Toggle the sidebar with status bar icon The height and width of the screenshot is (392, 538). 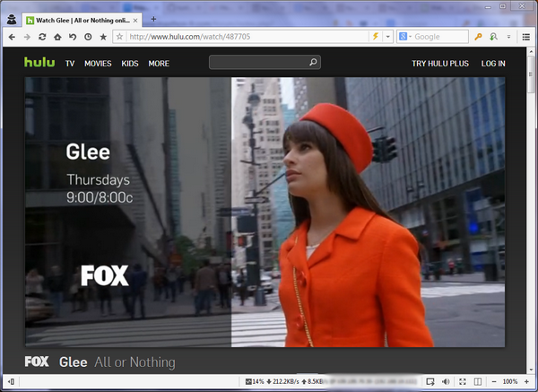tap(12, 381)
